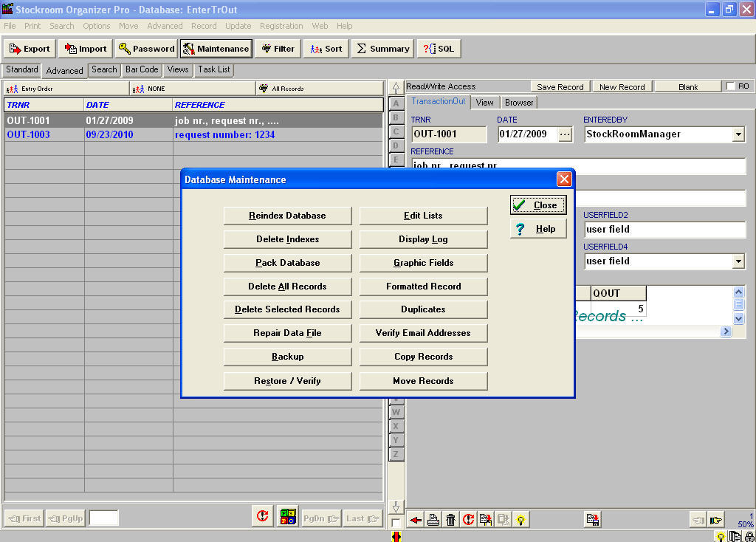Click the Save Record button

pos(560,87)
